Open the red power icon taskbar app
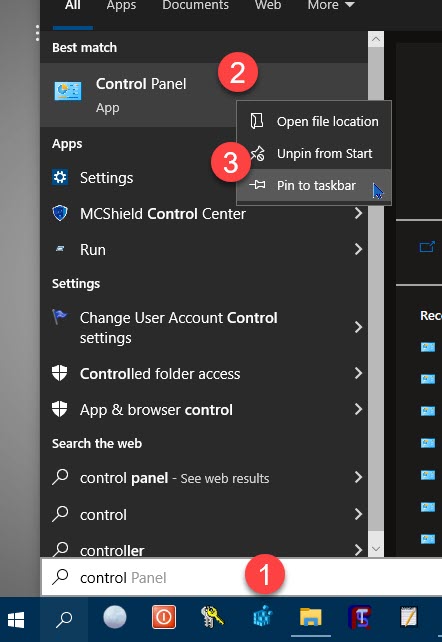The image size is (442, 642). (x=164, y=617)
